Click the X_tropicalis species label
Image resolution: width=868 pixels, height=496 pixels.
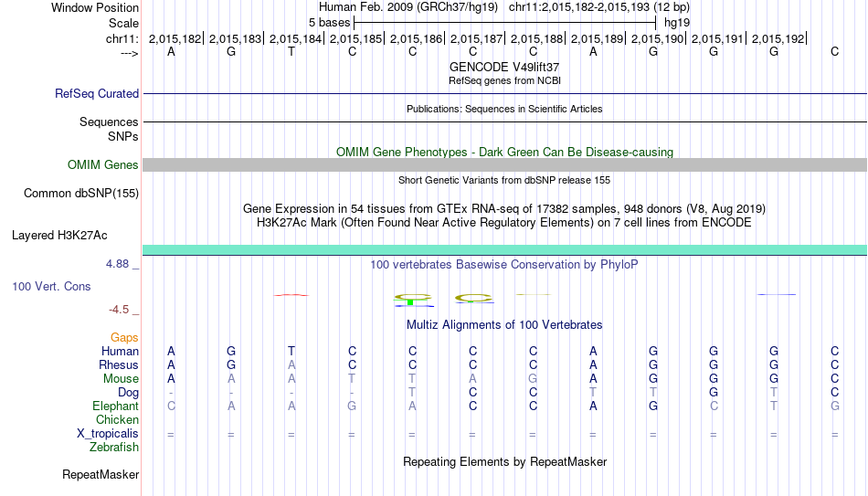(x=108, y=434)
